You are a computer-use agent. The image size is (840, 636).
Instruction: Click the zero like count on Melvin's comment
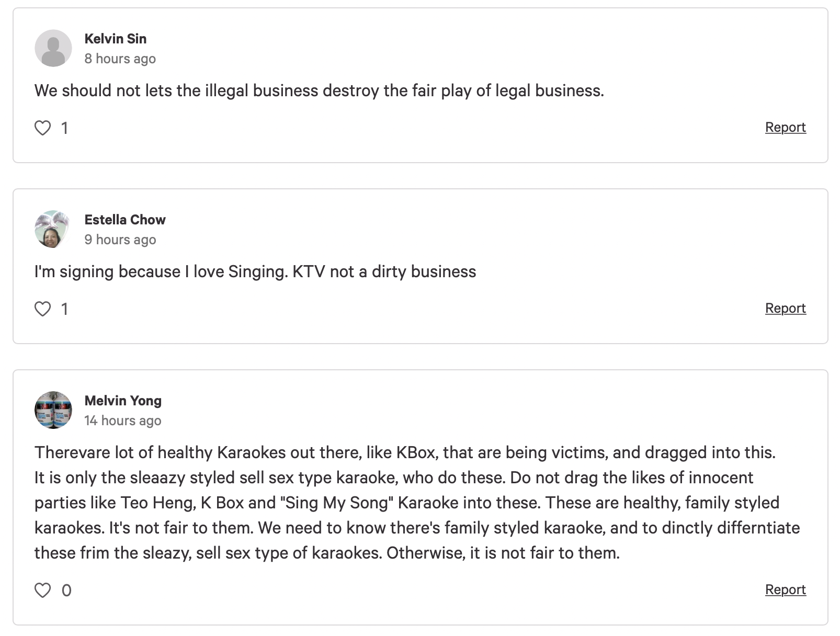[x=66, y=590]
